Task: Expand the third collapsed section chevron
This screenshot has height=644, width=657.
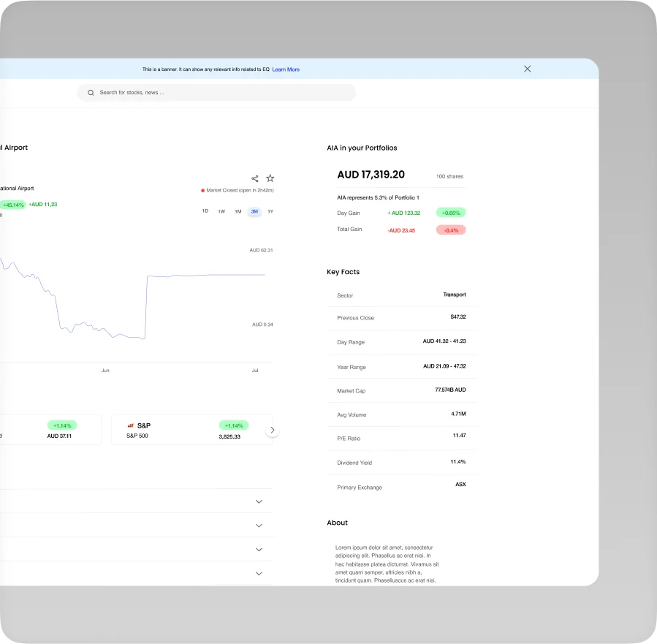Action: coord(259,549)
